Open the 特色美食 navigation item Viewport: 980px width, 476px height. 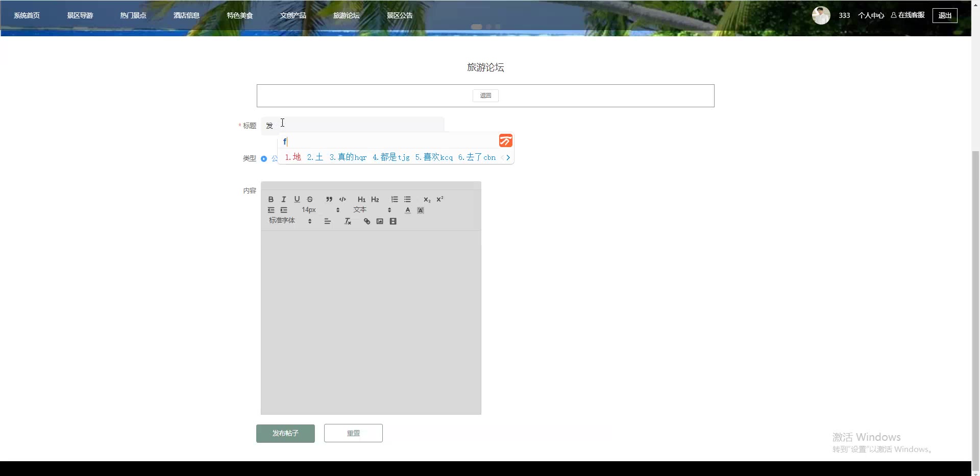[x=240, y=15]
